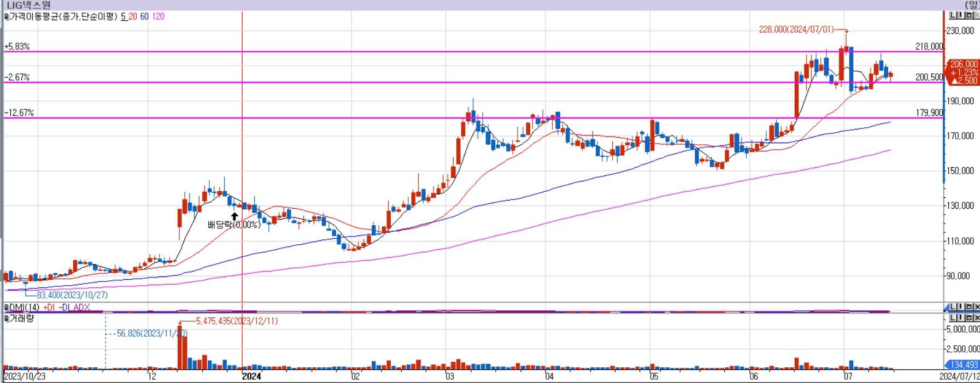Viewport: 980px width, 383px height.
Task: Select the 5-day moving average legend
Action: click(x=124, y=16)
